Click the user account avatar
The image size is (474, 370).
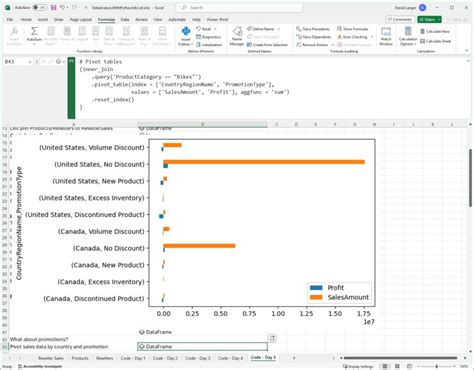click(x=422, y=7)
